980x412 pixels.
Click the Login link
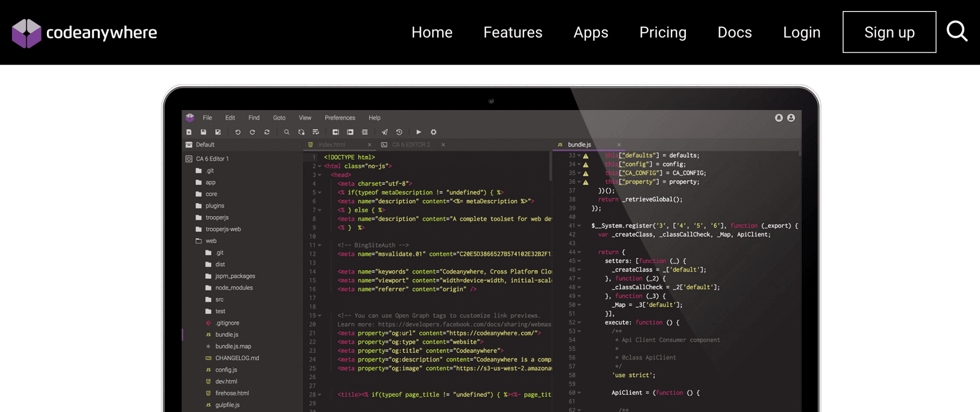[802, 33]
